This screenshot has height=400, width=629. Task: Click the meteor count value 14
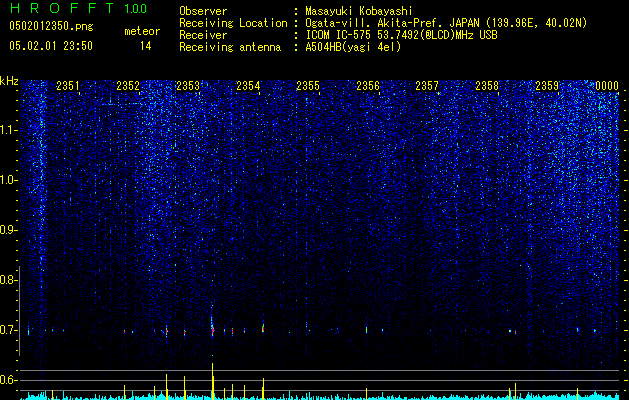pos(146,46)
